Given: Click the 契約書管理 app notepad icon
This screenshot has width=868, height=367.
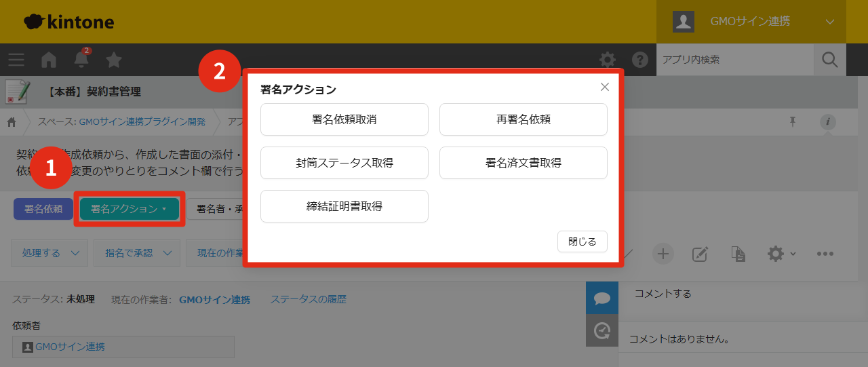Looking at the screenshot, I should click(18, 92).
